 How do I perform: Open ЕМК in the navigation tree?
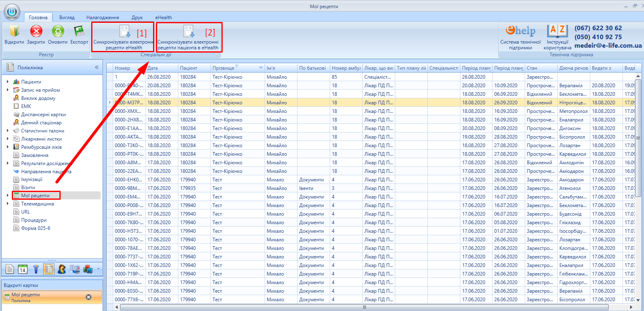click(26, 106)
